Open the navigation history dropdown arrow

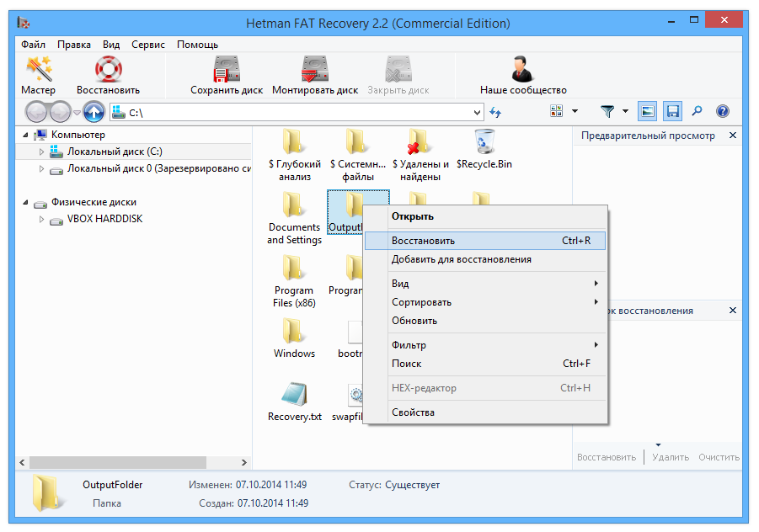pos(77,113)
